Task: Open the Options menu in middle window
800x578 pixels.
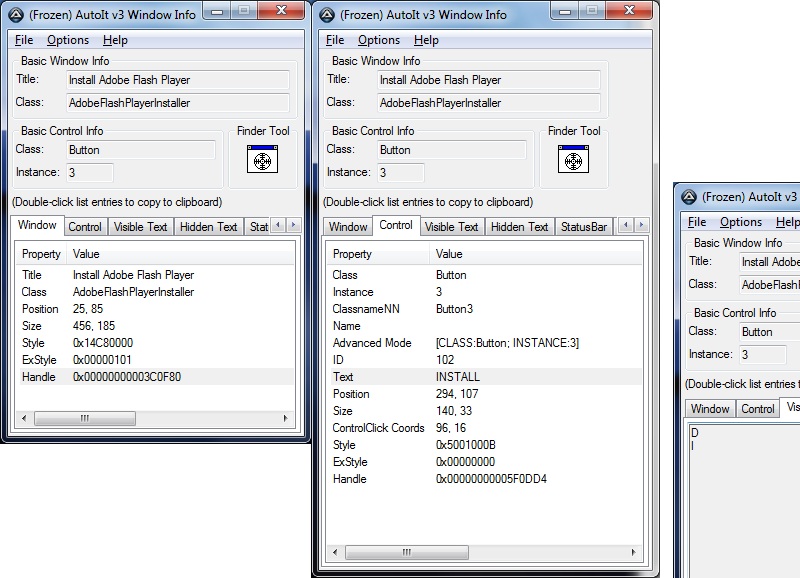Action: 379,40
